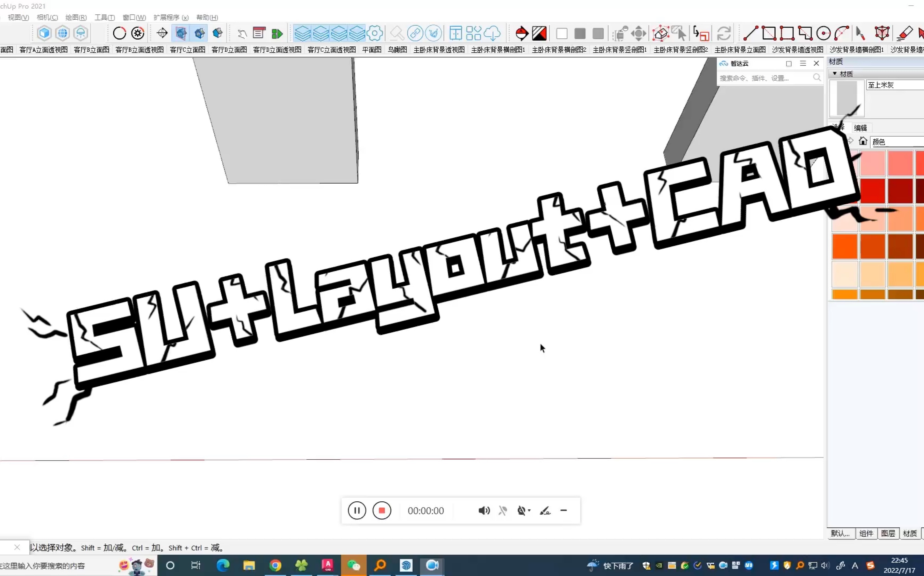Switch to the 编辑 materials tab
Viewport: 924px width, 576px height.
[x=860, y=128]
